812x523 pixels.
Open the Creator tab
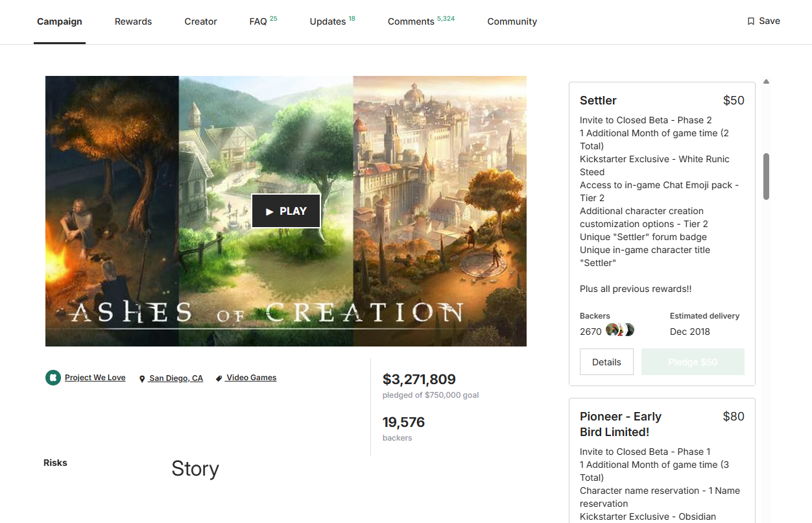click(200, 21)
